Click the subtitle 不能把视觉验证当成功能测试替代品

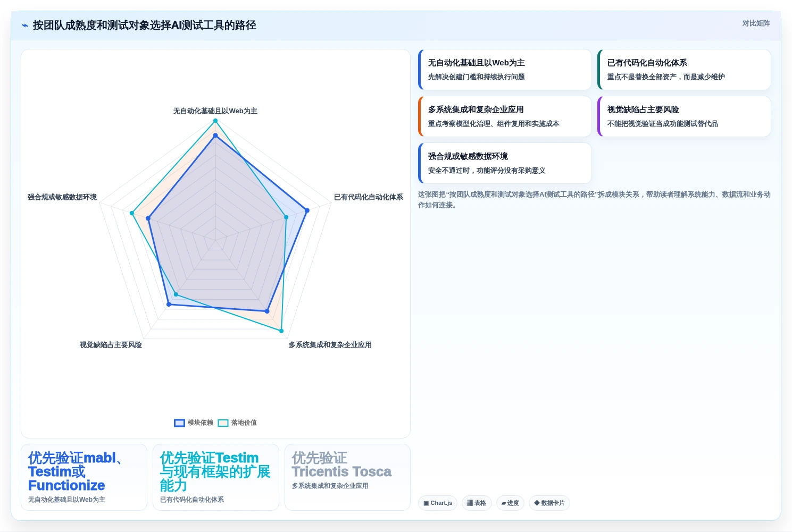tap(663, 124)
